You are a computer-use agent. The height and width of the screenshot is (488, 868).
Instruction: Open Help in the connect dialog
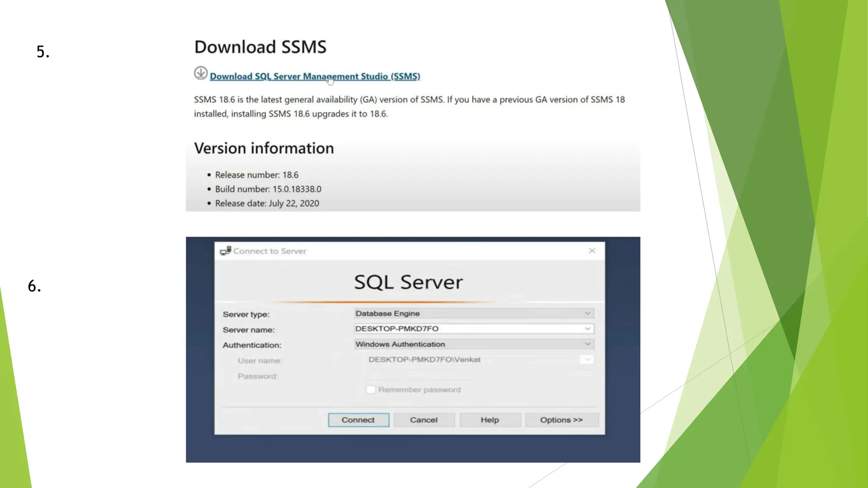point(490,420)
